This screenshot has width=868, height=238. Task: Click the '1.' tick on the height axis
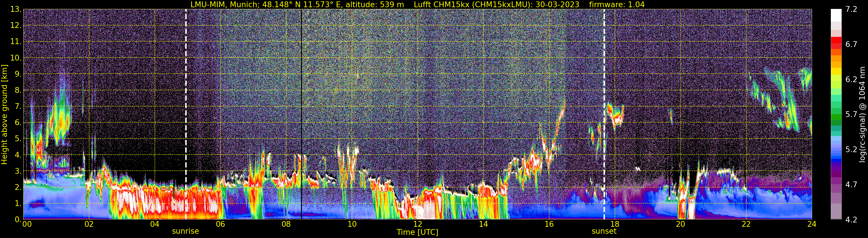[18, 204]
